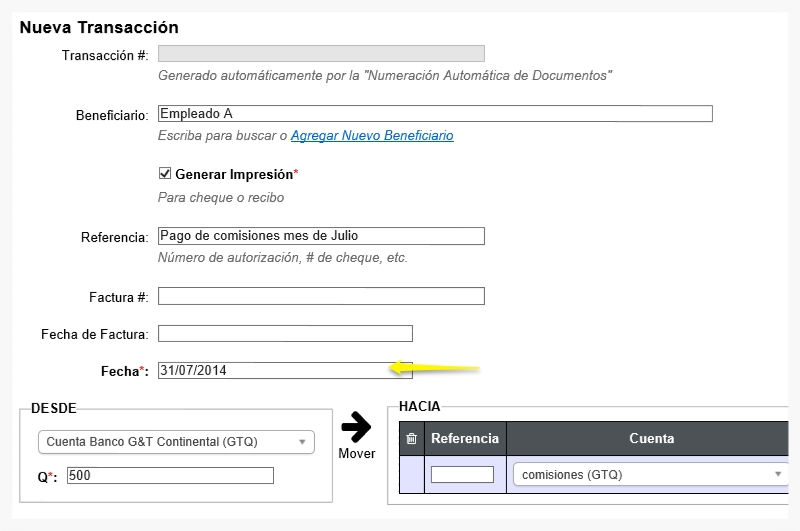
Task: Click the Mover label under the arrow
Action: coord(357,453)
